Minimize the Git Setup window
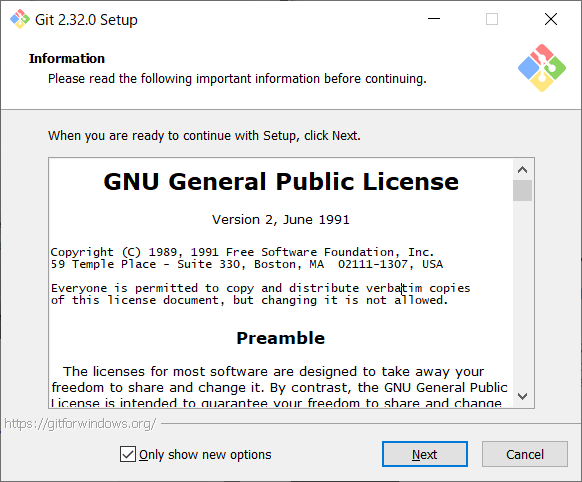Screen dimensions: 582x482 [434, 19]
